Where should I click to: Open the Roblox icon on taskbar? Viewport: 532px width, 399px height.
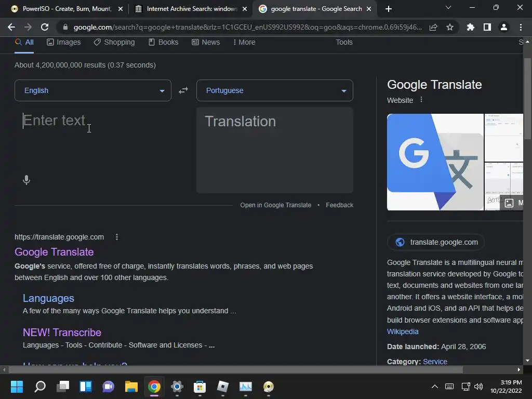point(222,387)
